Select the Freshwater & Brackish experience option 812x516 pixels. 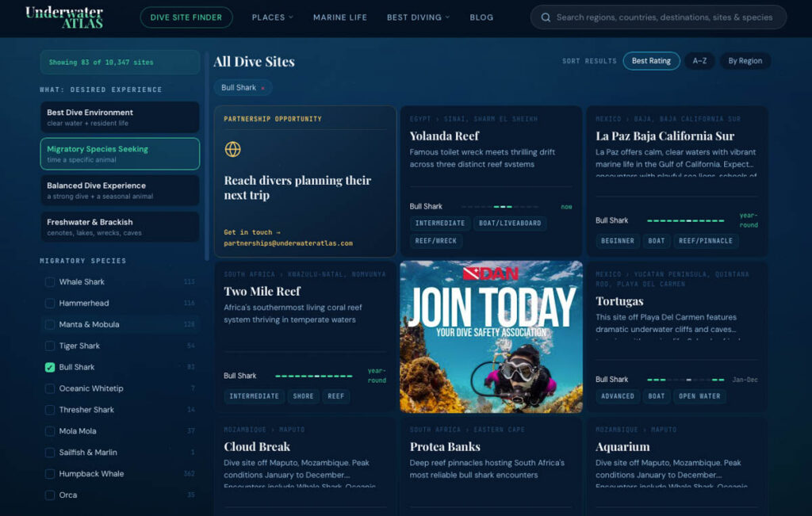tap(120, 227)
